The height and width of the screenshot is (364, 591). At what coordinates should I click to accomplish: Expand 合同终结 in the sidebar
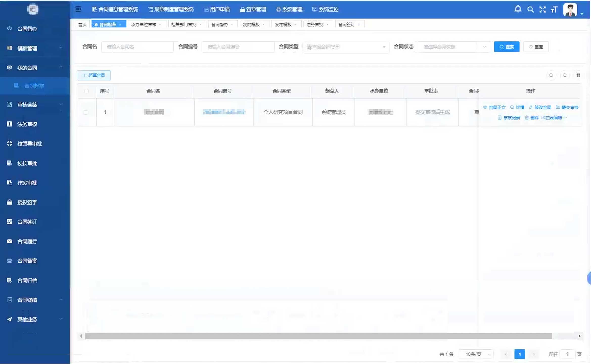pyautogui.click(x=35, y=300)
